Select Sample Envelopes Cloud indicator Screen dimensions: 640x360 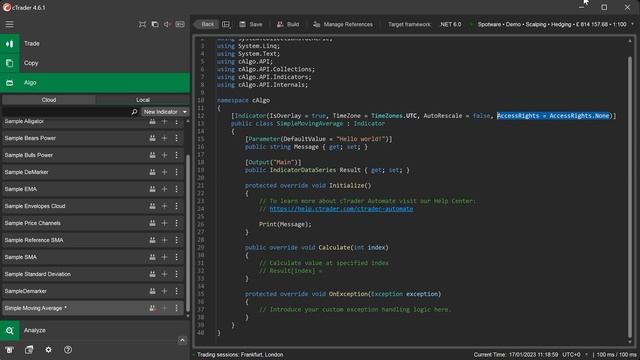[x=93, y=207]
